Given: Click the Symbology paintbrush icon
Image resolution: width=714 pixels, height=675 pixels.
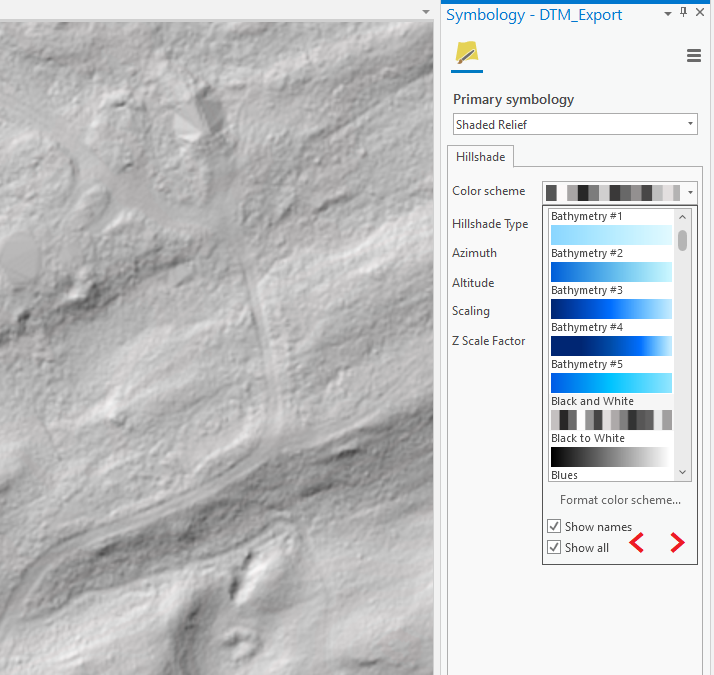Looking at the screenshot, I should pos(467,54).
